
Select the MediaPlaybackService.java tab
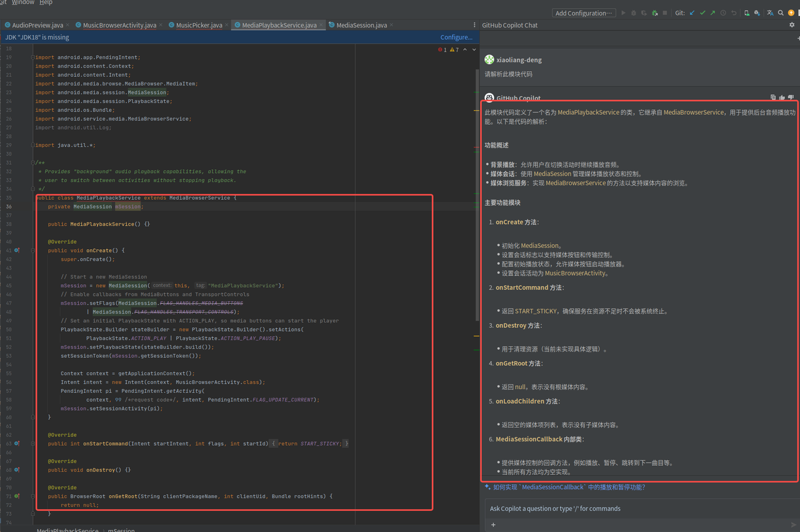[279, 25]
